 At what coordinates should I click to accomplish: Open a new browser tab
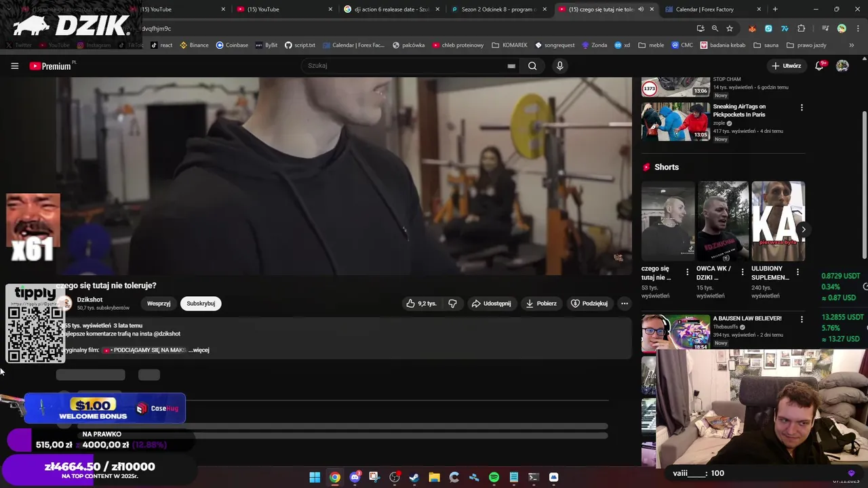point(775,9)
